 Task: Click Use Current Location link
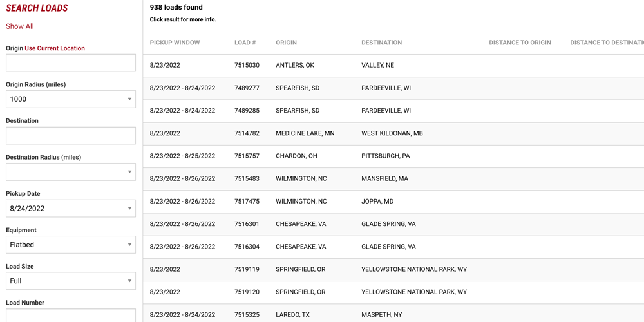(x=55, y=48)
